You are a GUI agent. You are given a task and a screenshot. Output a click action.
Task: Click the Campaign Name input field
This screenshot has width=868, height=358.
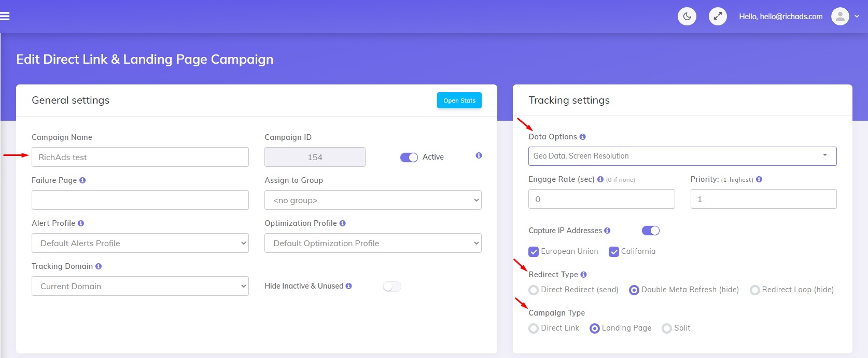(x=140, y=157)
